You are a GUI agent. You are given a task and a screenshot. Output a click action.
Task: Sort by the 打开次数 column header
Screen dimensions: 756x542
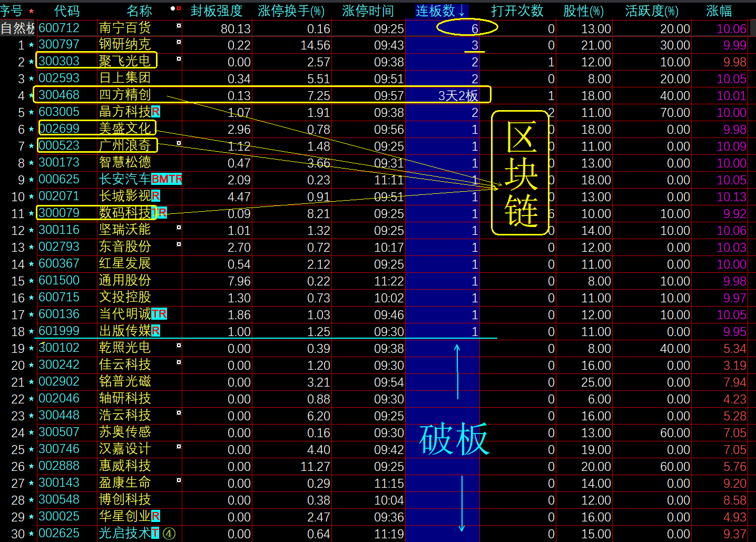517,11
